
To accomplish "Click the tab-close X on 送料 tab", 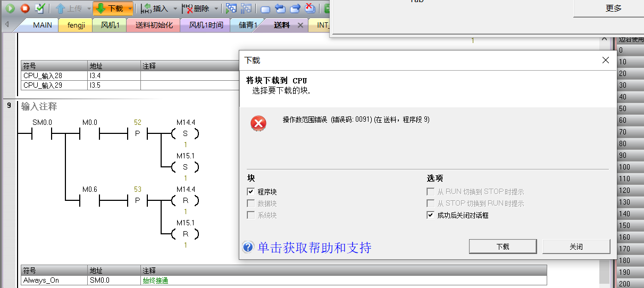I will click(x=300, y=25).
